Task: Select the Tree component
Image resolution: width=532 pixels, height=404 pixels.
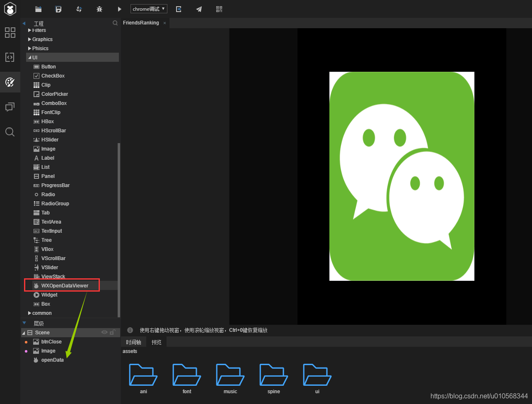Action: click(x=46, y=240)
